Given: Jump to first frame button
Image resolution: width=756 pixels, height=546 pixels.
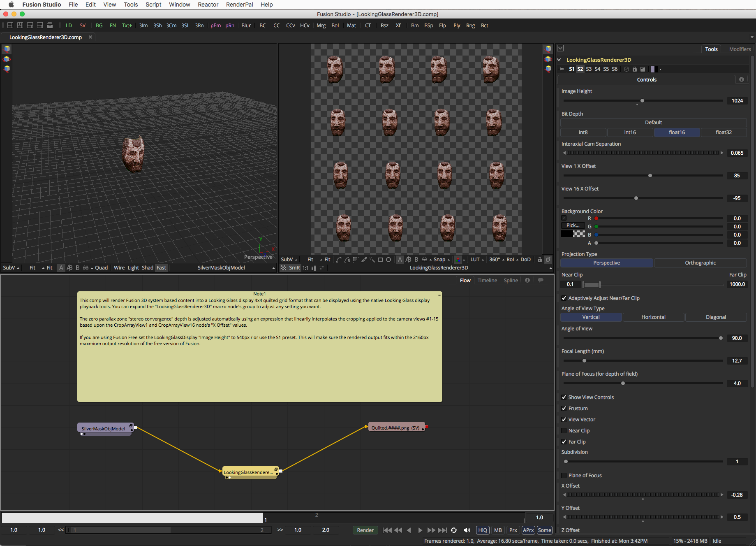Looking at the screenshot, I should point(387,530).
